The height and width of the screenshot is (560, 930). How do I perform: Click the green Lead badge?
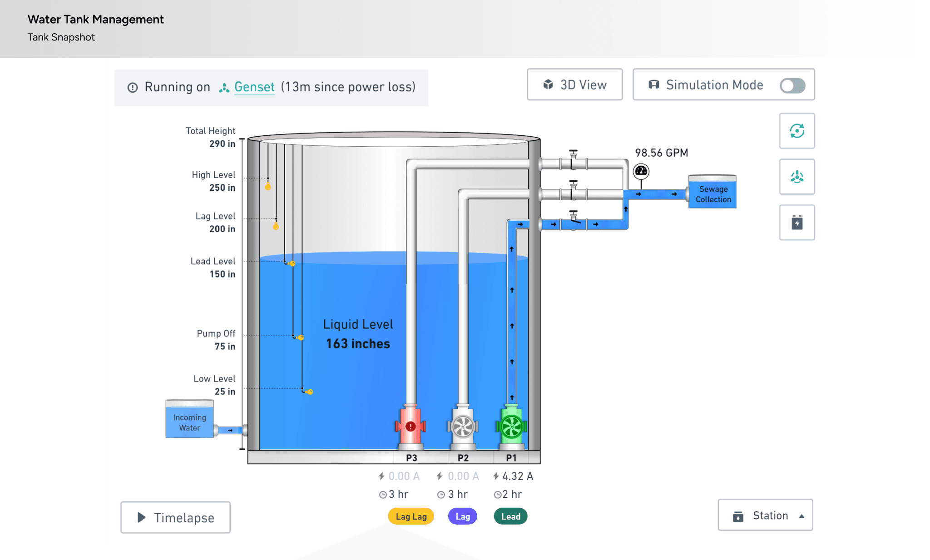pyautogui.click(x=510, y=516)
